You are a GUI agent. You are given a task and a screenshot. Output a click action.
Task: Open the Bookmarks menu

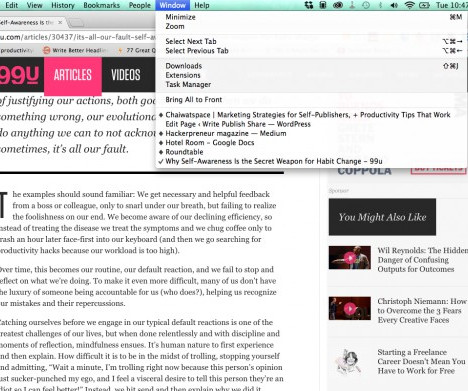pos(101,5)
